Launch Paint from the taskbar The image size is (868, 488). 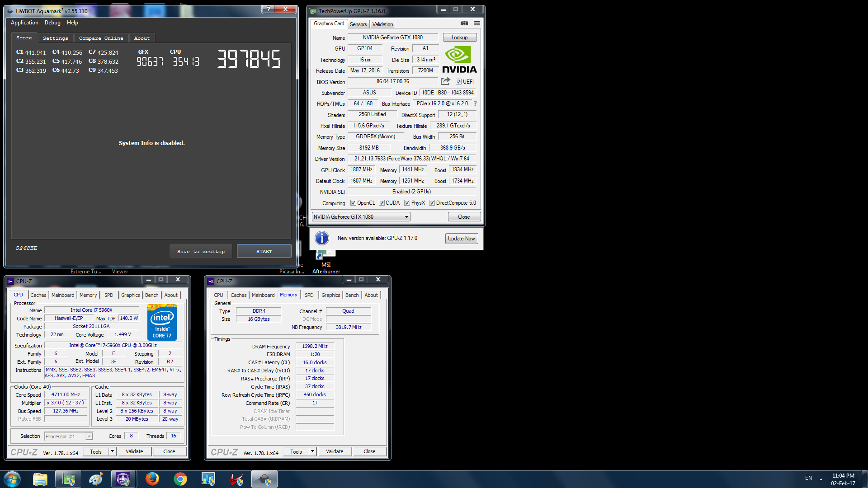click(x=96, y=479)
